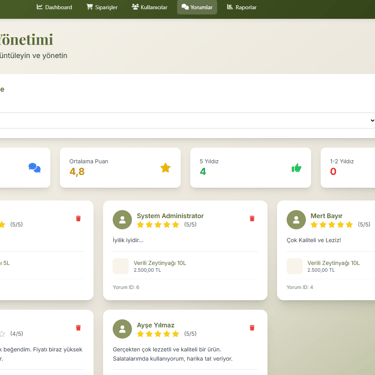Click Mert Bayır's avatar icon

coord(296,220)
